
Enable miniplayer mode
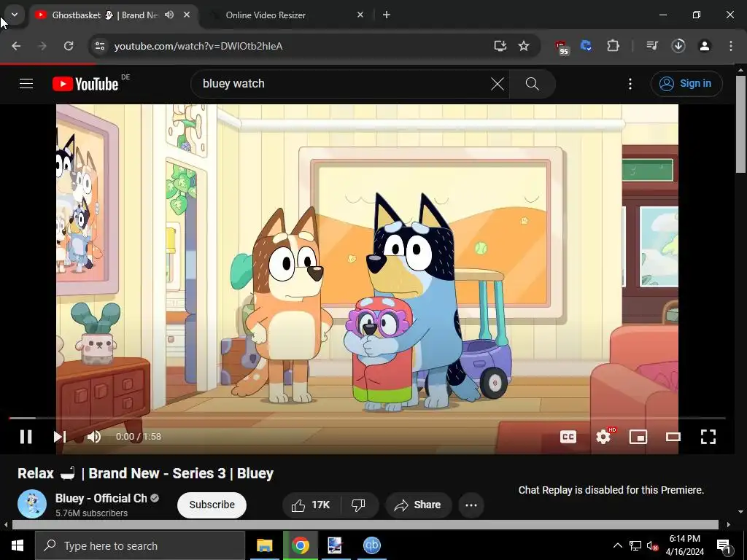click(x=638, y=437)
